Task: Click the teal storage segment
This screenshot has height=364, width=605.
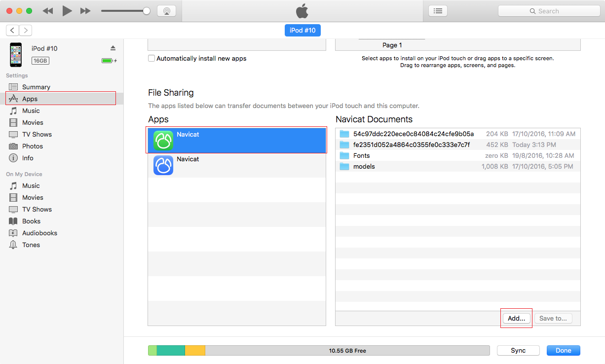Action: coord(171,350)
